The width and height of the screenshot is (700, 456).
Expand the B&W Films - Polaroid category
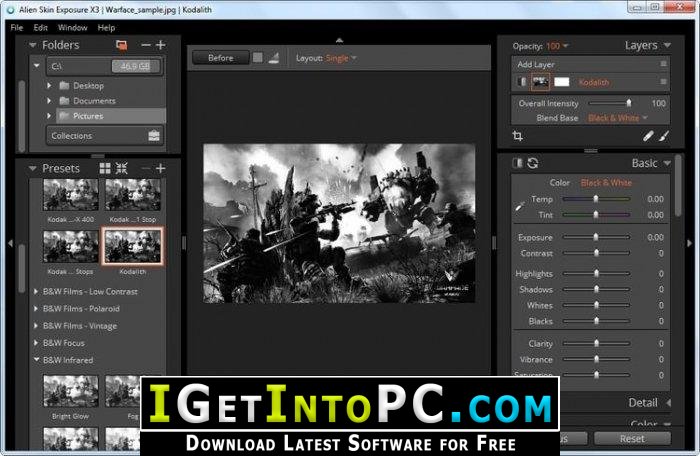tap(81, 309)
